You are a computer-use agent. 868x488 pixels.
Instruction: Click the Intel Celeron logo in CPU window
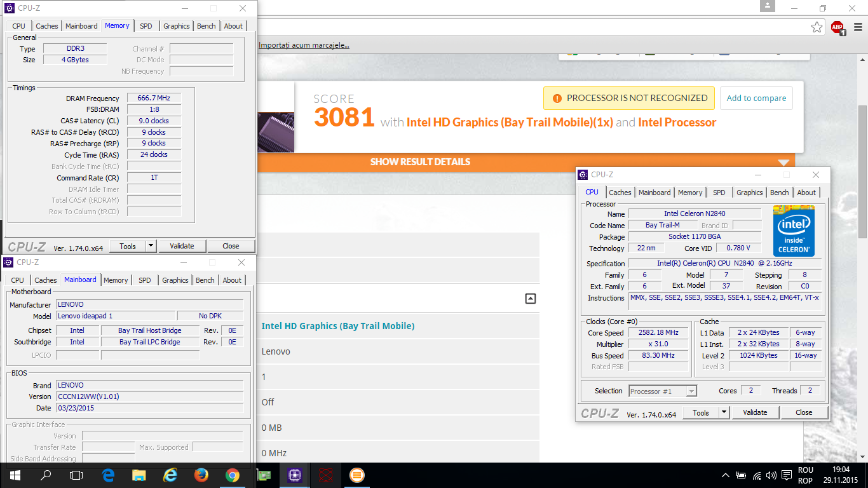[794, 231]
